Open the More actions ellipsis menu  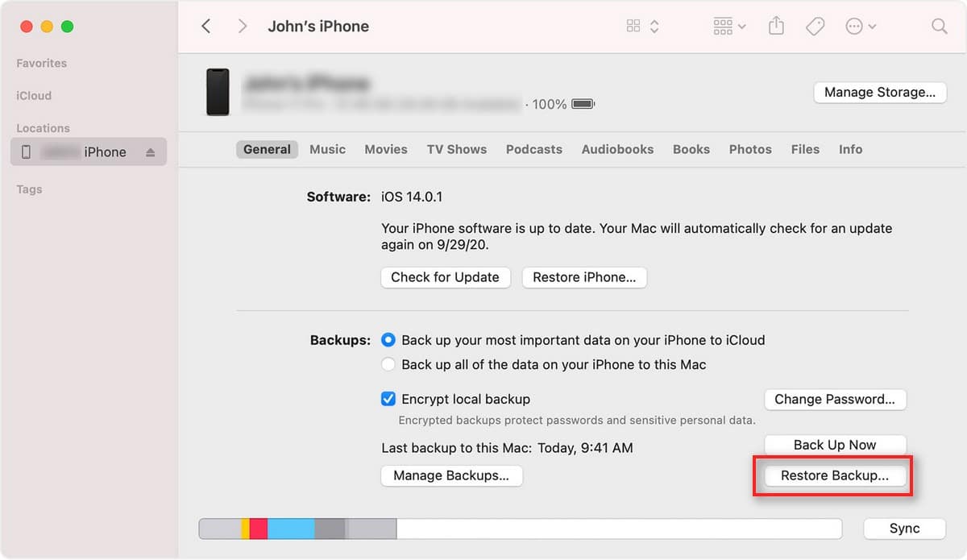pos(861,26)
